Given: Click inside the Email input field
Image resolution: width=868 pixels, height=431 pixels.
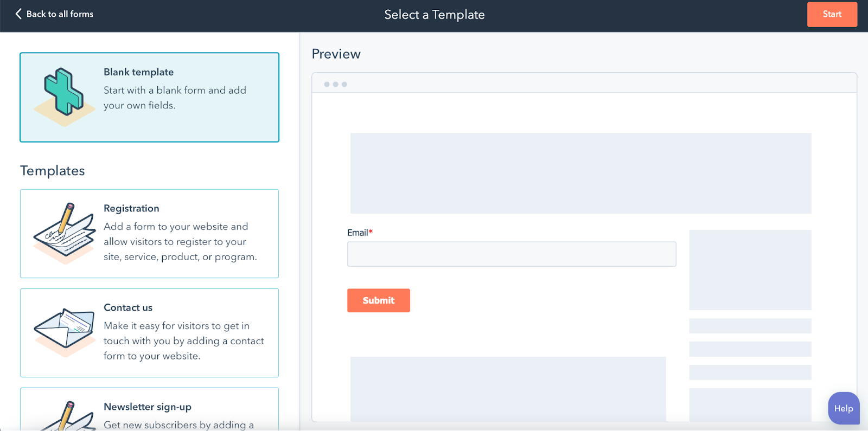Looking at the screenshot, I should [x=511, y=254].
